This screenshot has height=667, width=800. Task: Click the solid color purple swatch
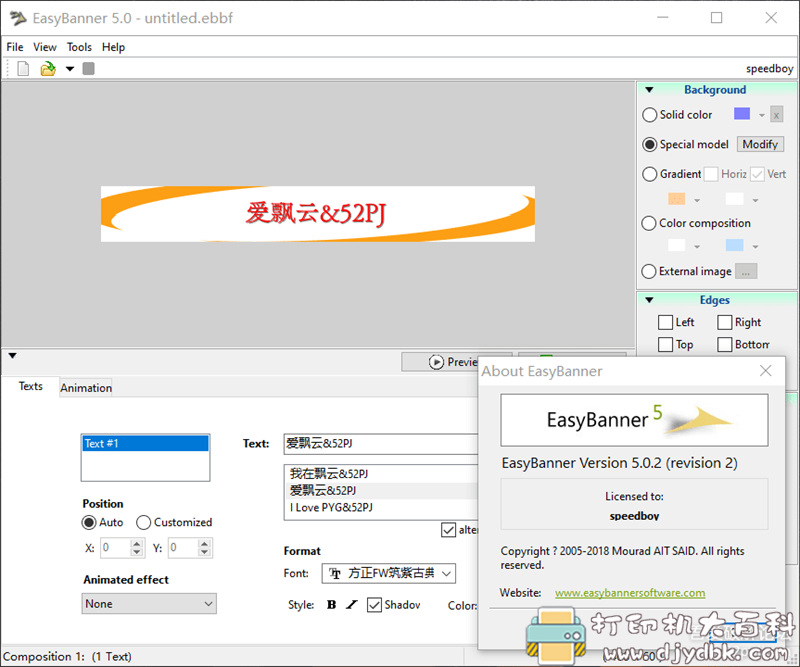coord(742,114)
